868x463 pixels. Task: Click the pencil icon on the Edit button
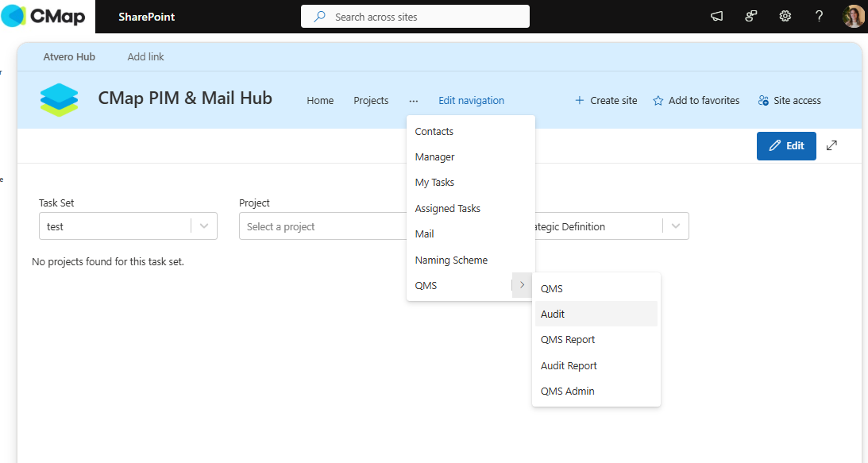coord(775,145)
